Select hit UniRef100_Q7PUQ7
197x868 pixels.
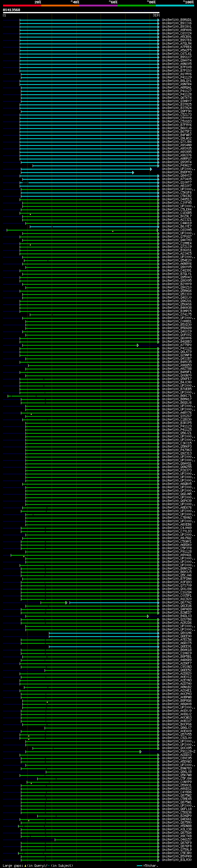pyautogui.click(x=176, y=236)
